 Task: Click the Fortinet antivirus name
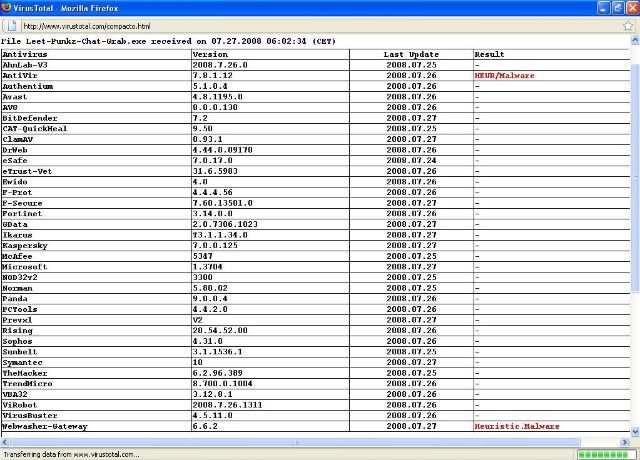(x=22, y=213)
